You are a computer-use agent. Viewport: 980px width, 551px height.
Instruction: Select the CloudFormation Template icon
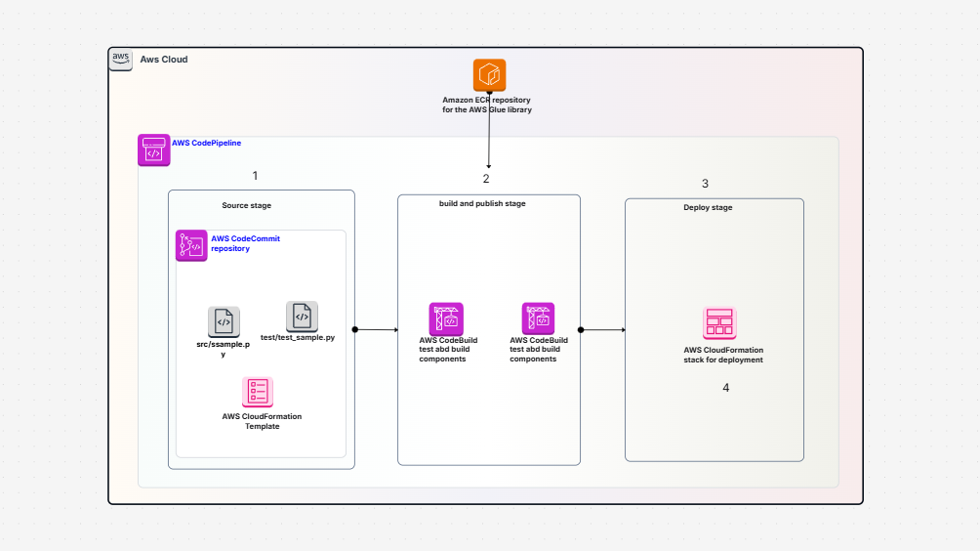[258, 392]
